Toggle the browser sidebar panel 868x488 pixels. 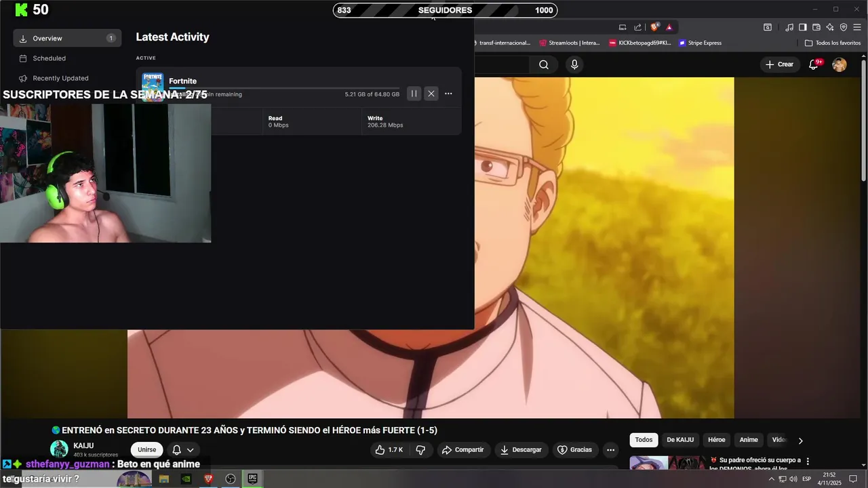point(803,27)
